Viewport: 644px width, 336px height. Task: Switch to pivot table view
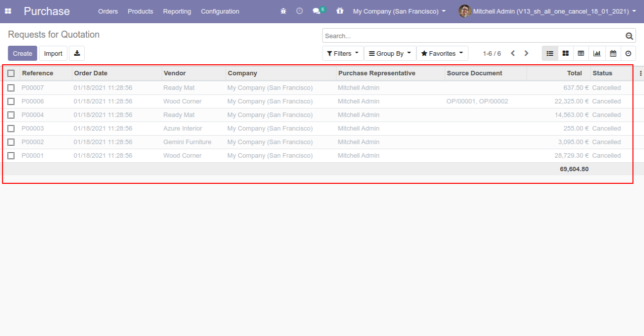[581, 53]
